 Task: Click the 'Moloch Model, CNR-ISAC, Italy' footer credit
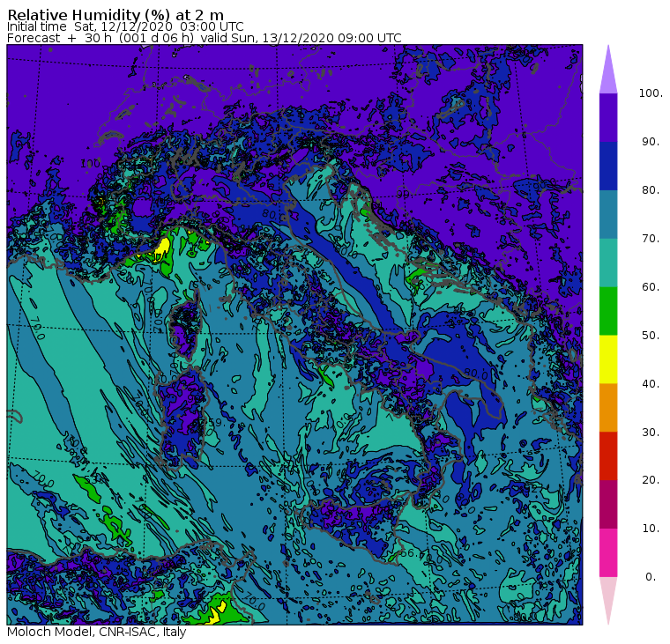[97, 632]
